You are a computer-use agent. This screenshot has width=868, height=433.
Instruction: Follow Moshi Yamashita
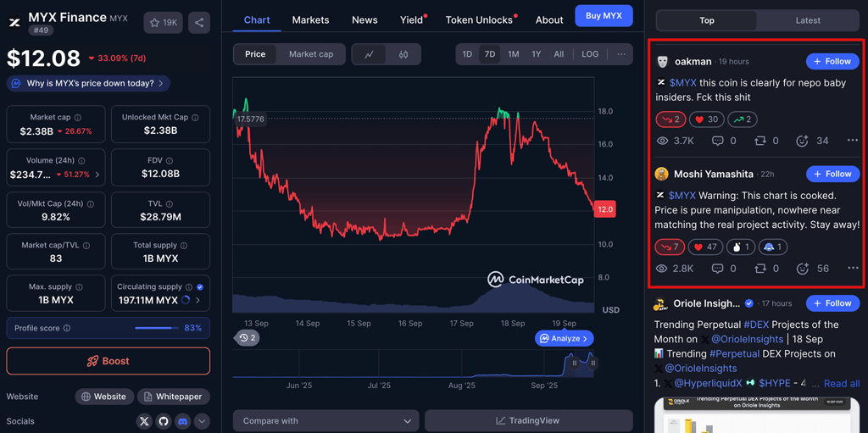pos(832,174)
